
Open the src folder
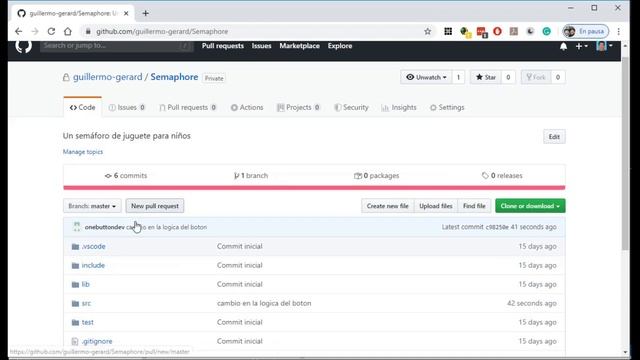click(x=86, y=303)
